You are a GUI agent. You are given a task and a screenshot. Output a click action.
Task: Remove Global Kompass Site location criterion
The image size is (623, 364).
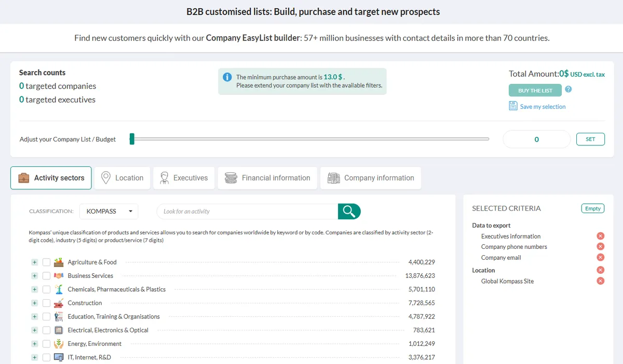601,281
